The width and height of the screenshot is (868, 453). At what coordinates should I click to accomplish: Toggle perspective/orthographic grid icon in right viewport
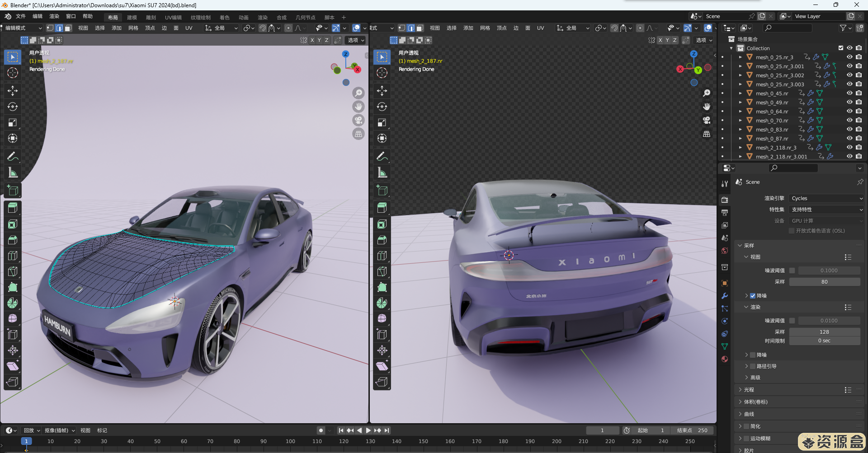[707, 134]
